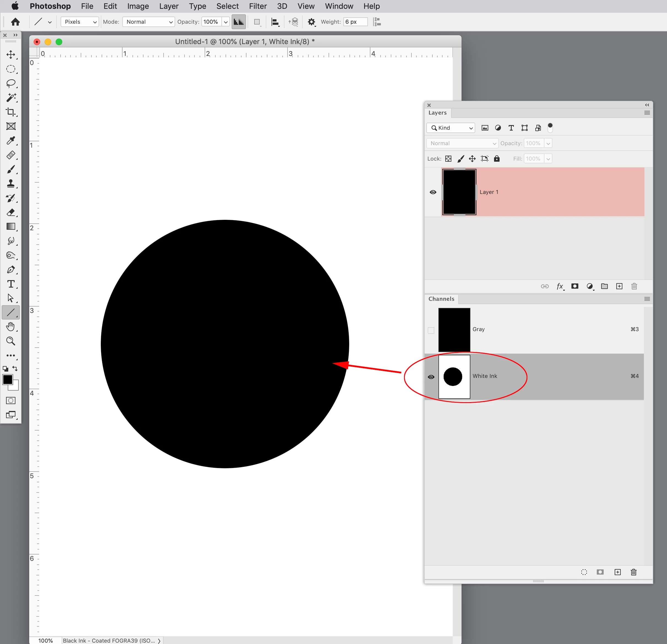Hide Layer 1 visibility eye
Viewport: 667px width, 644px height.
pyautogui.click(x=433, y=192)
